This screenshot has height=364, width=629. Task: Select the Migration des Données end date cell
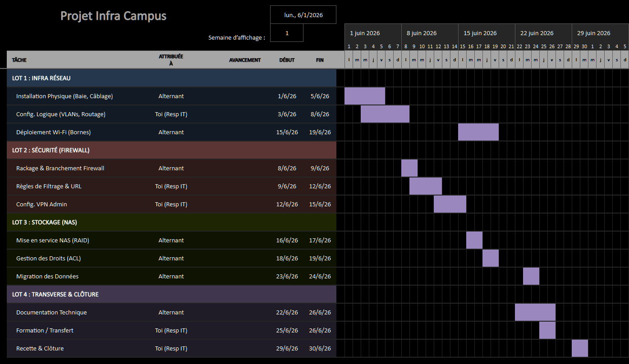tap(320, 276)
